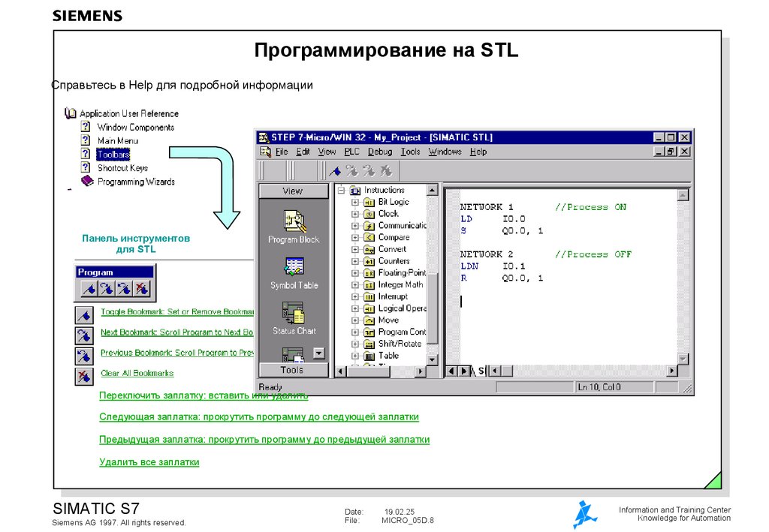Open the Status Chart icon
Image resolution: width=769 pixels, height=532 pixels.
point(294,313)
